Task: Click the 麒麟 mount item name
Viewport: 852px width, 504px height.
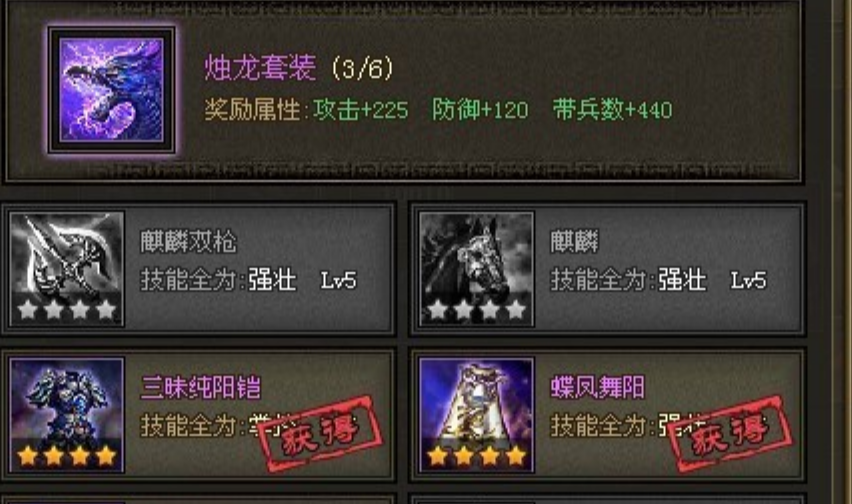Action: point(574,242)
